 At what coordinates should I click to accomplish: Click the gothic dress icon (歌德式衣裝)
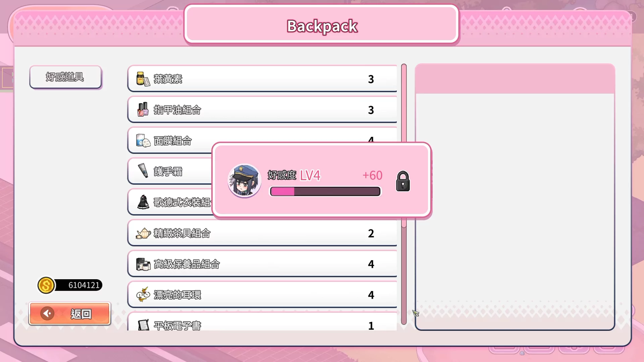143,202
